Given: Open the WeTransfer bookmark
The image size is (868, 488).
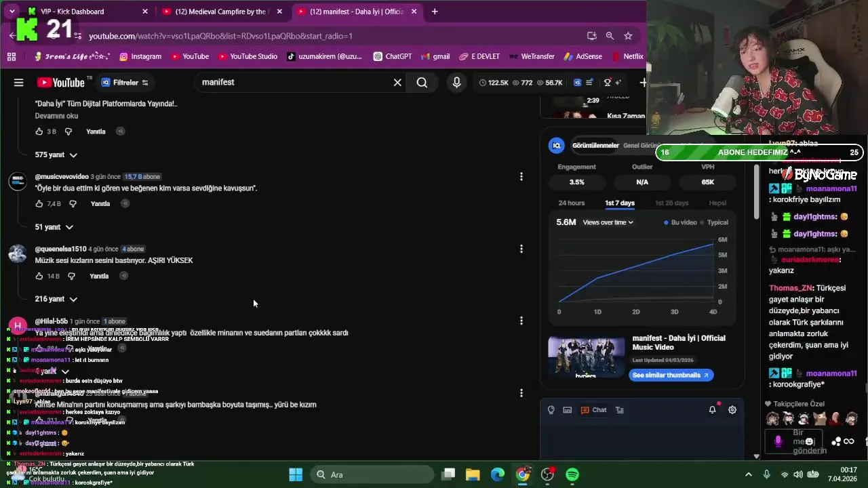Looking at the screenshot, I should (x=532, y=56).
